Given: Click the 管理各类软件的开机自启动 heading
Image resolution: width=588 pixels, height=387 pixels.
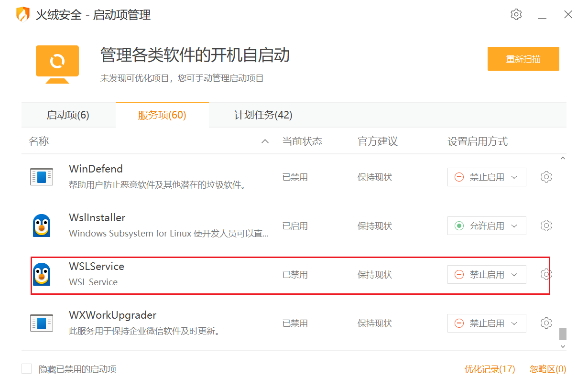Looking at the screenshot, I should pyautogui.click(x=195, y=55).
